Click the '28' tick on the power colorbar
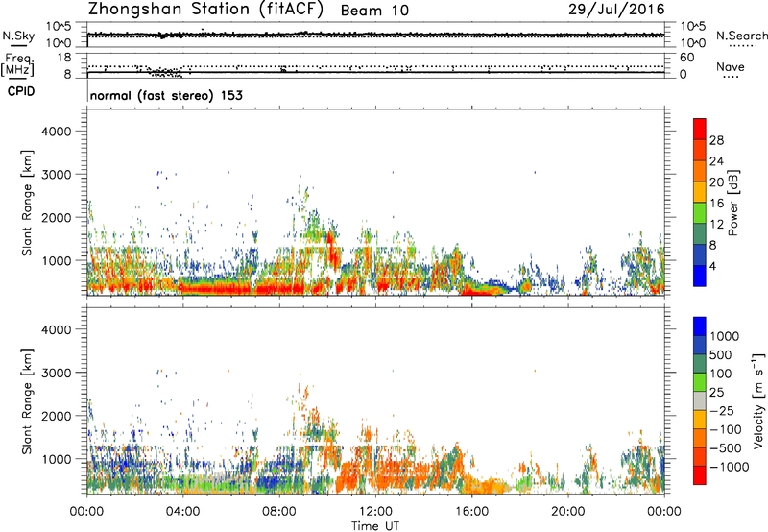 pos(716,140)
